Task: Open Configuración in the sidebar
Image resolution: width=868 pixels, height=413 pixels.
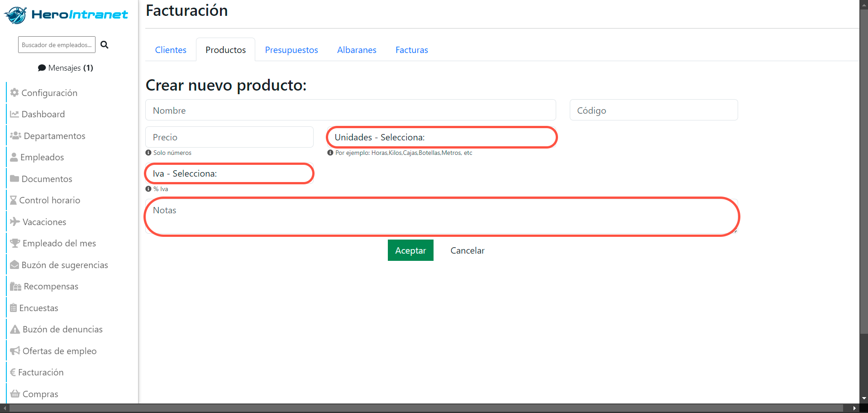Action: coord(49,93)
